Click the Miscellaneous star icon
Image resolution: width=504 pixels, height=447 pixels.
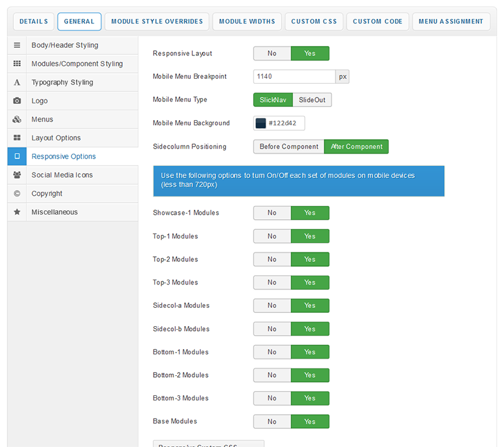pos(17,212)
